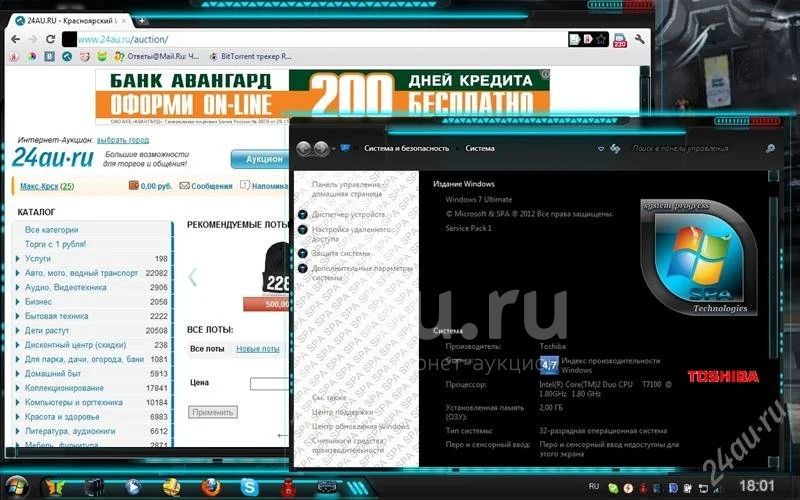Expand Услуги category arrow

18,259
